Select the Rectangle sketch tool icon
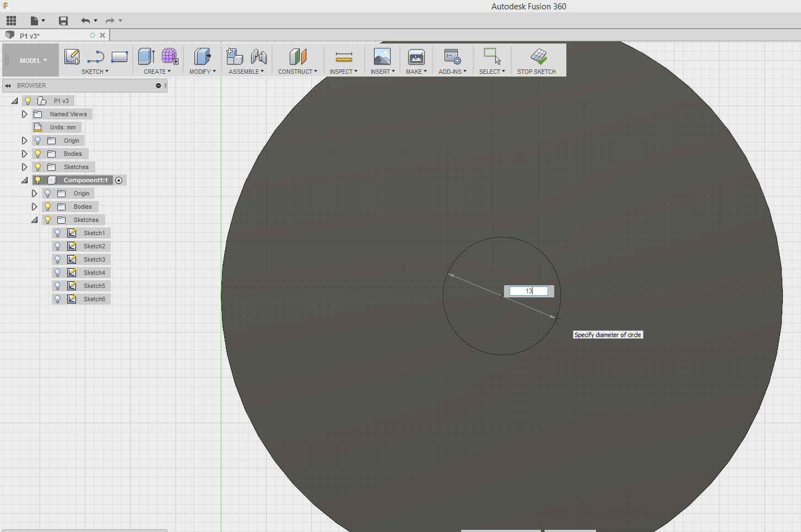The image size is (801, 532). [x=120, y=56]
